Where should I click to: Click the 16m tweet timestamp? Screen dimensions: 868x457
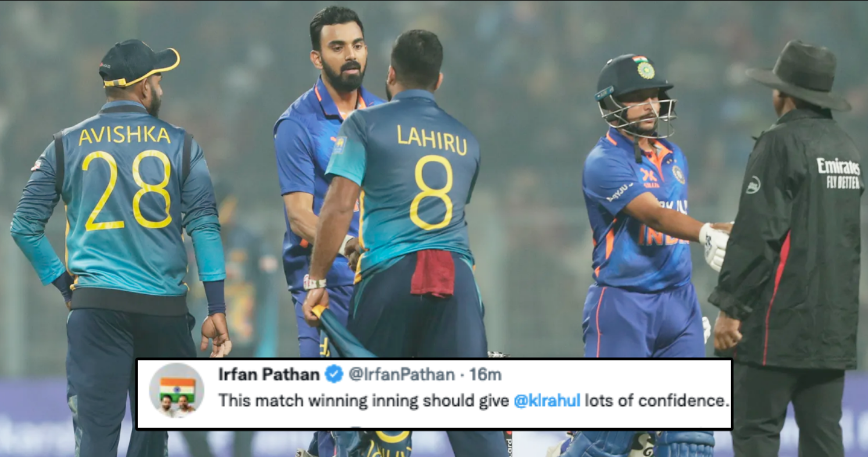coord(485,375)
